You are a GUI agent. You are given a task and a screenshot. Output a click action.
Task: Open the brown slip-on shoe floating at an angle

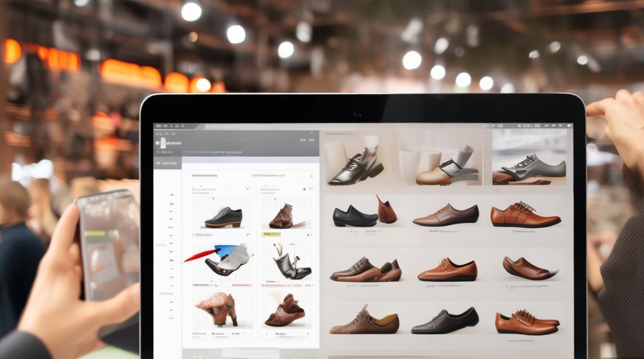click(530, 268)
